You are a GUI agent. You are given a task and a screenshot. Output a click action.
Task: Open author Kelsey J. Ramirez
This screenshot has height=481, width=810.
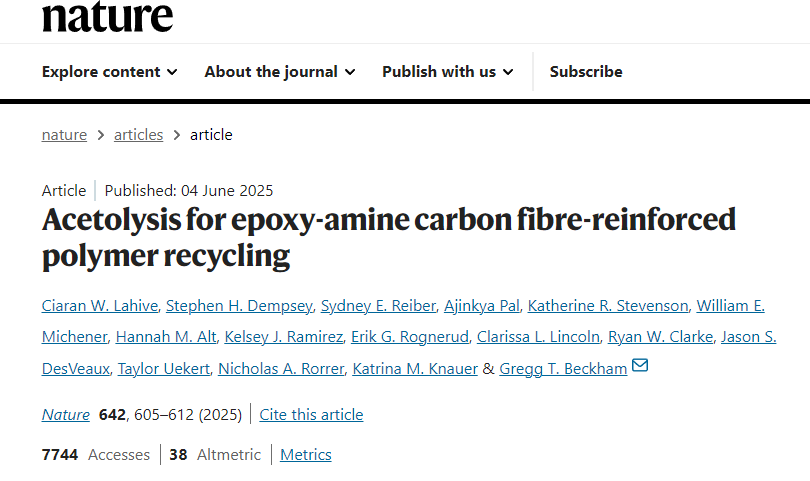point(284,337)
